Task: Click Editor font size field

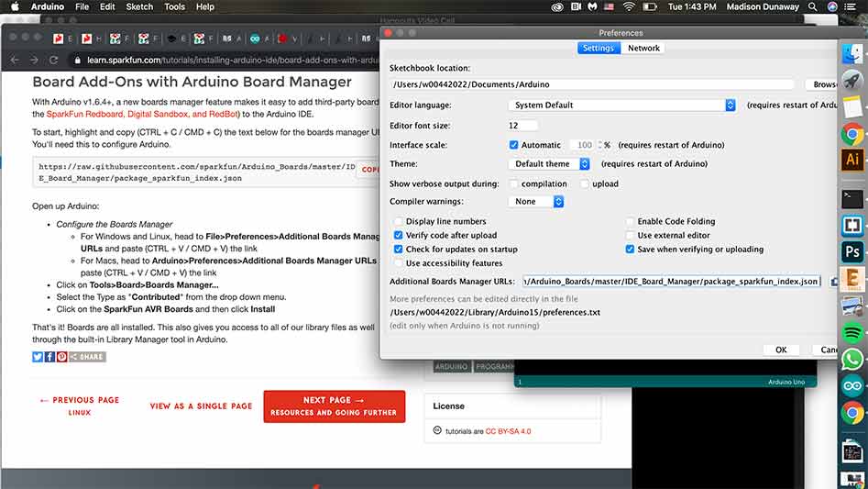Action: coord(522,126)
